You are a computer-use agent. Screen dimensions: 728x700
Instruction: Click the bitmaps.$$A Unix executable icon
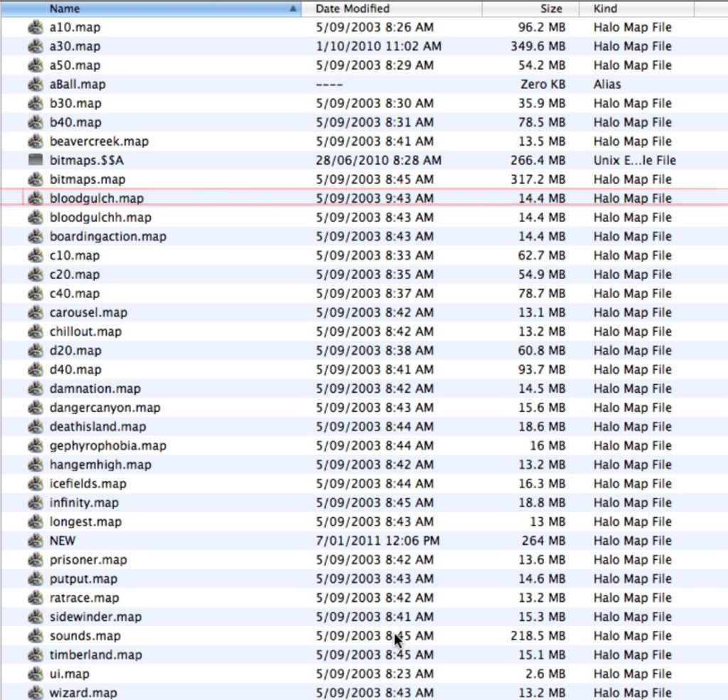point(36,160)
